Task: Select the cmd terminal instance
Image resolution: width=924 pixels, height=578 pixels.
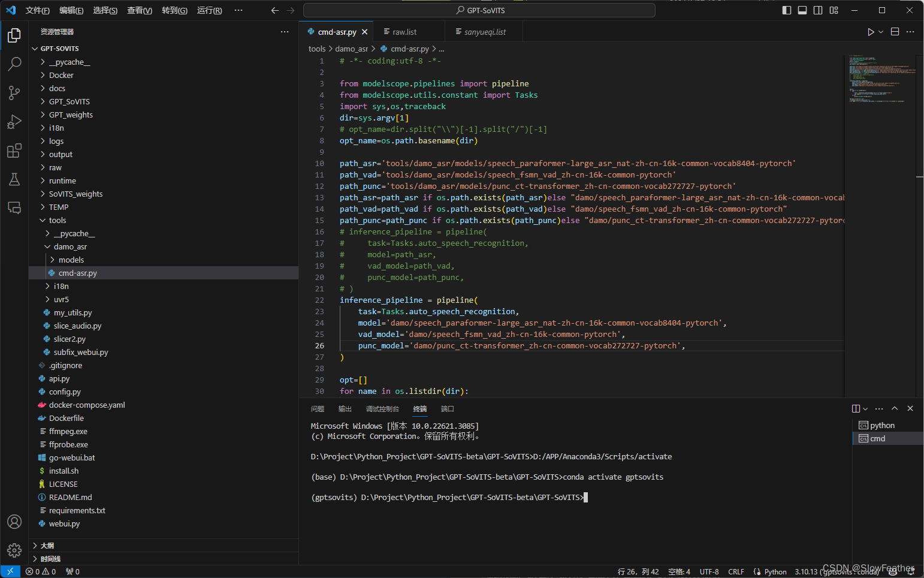Action: (x=887, y=438)
